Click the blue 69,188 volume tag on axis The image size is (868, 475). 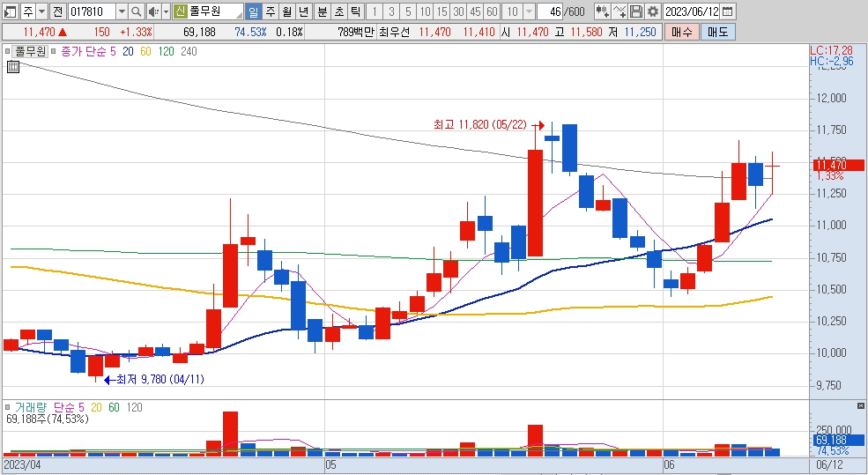(838, 441)
